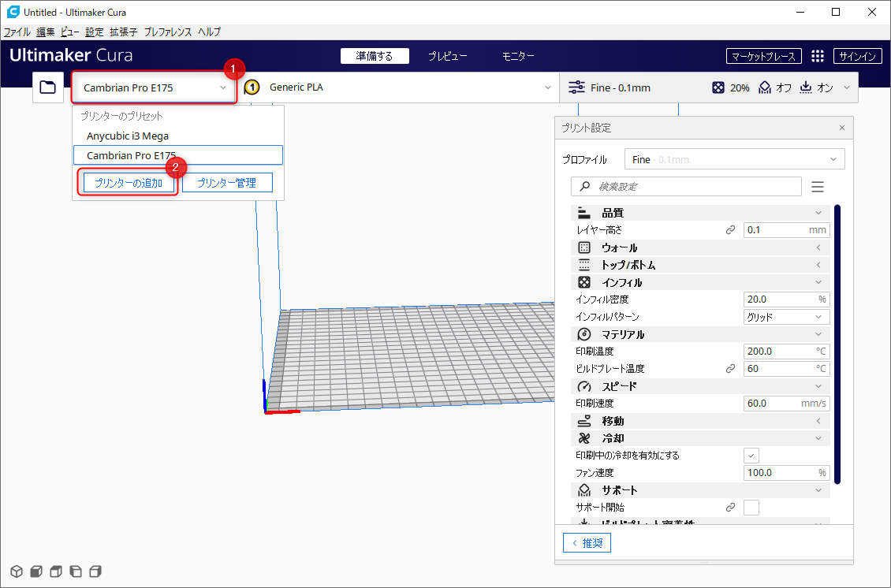Click the extruder 1 material icon
Screen dimensions: 891x588
252,87
